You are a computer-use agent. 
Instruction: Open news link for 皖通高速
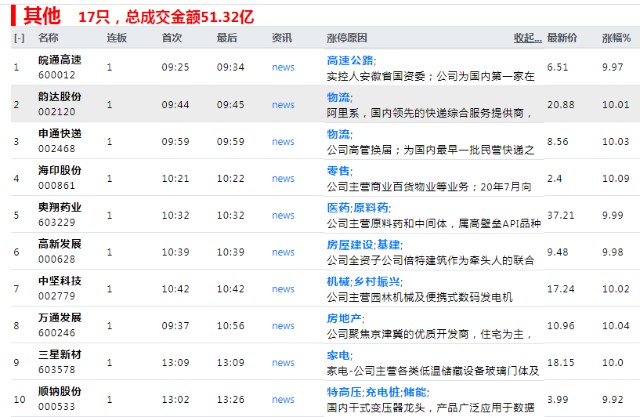coord(283,67)
